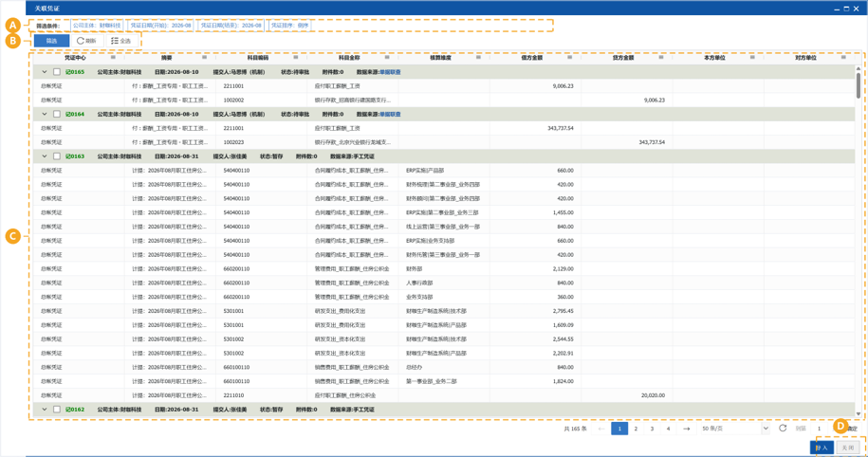Open the 对方单位 column menu icon
This screenshot has height=457, width=868.
843,57
